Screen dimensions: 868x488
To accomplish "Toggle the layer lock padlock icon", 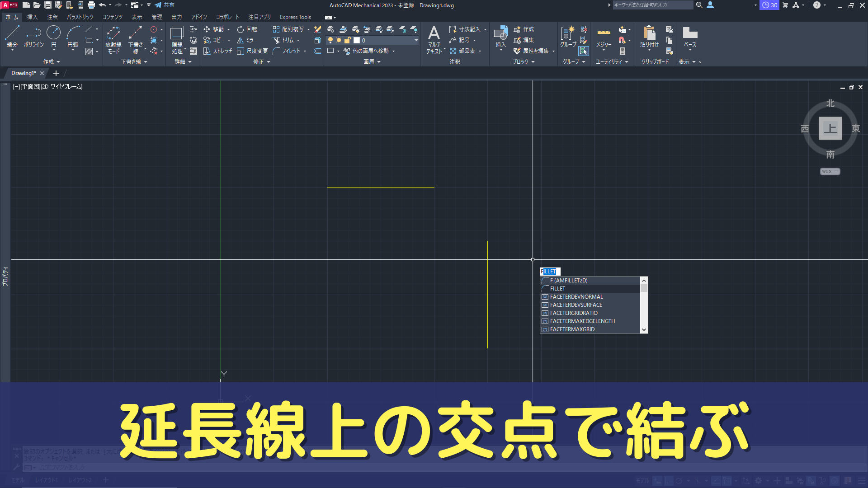I will click(347, 40).
